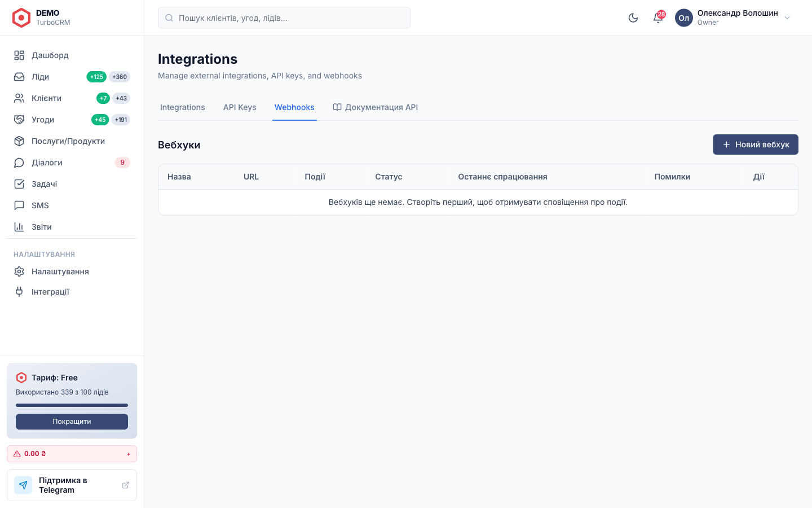Screen dimensions: 812x508
Task: Click the Покращити upgrade button
Action: [72, 422]
